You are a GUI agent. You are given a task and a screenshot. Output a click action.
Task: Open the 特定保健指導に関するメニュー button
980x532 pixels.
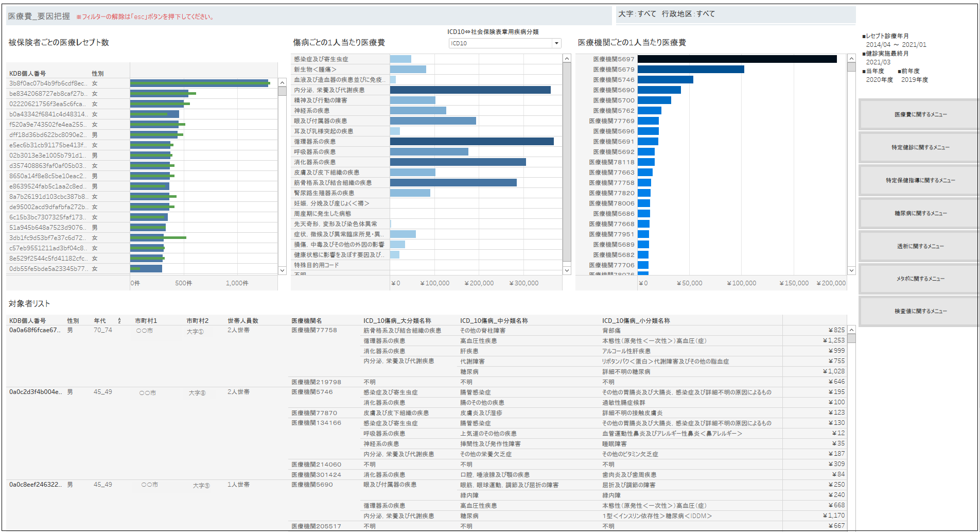(x=920, y=180)
